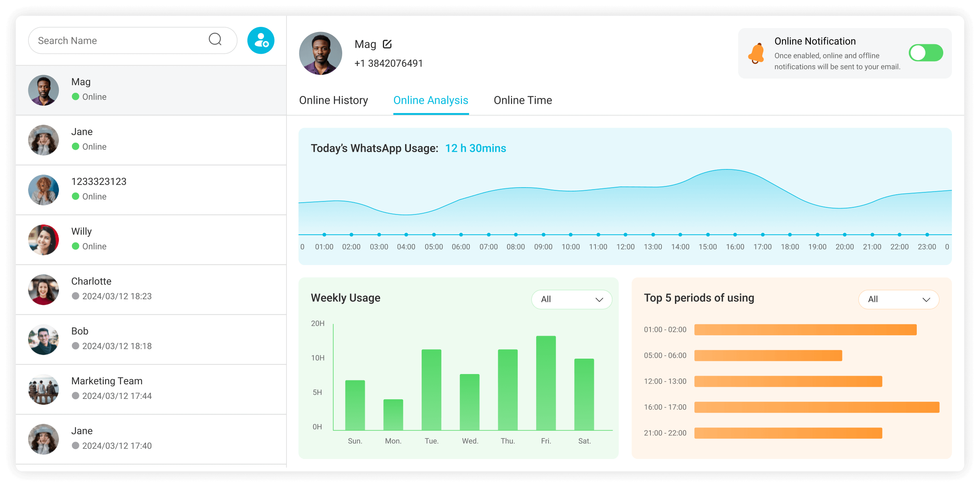Click the search magnifier icon

[215, 39]
